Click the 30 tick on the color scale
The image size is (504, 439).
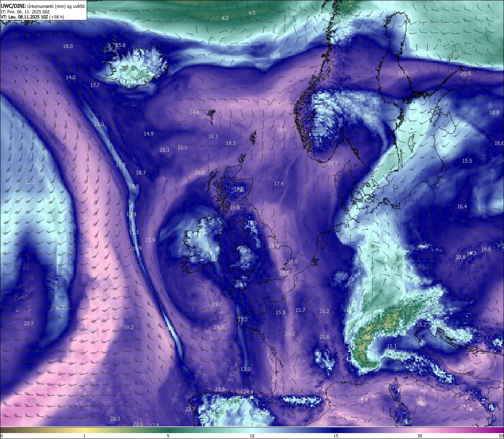click(x=420, y=436)
